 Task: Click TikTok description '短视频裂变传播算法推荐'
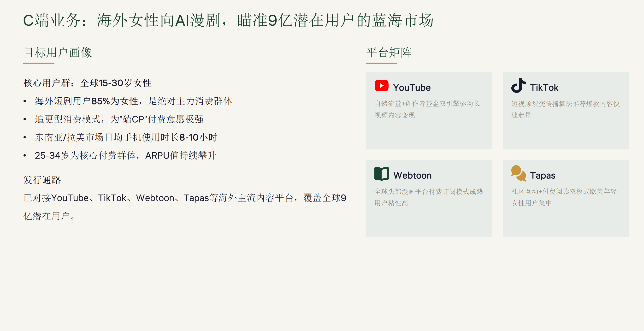566,109
